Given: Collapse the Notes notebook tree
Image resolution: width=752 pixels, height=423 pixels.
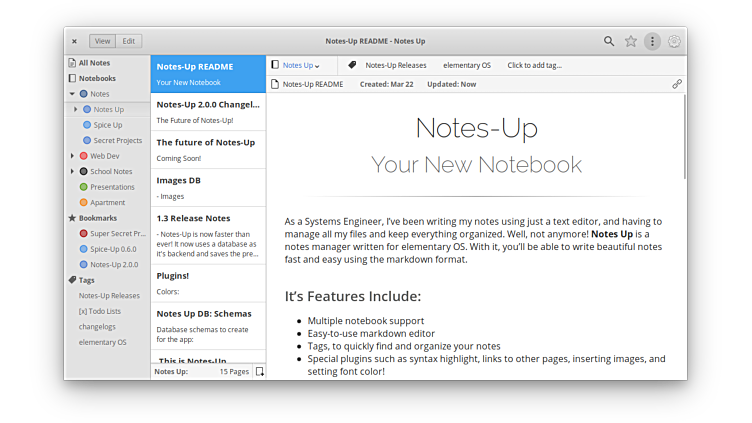Looking at the screenshot, I should (x=72, y=94).
